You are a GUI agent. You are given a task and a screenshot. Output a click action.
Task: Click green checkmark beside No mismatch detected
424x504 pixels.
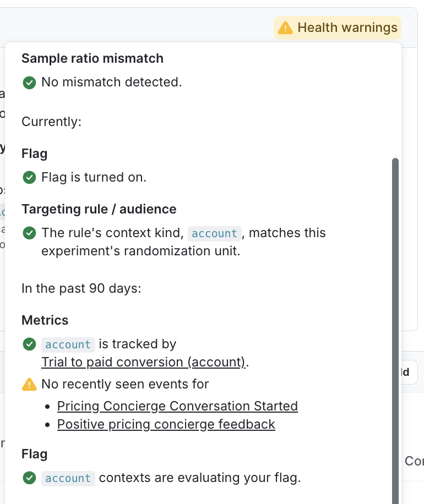29,83
